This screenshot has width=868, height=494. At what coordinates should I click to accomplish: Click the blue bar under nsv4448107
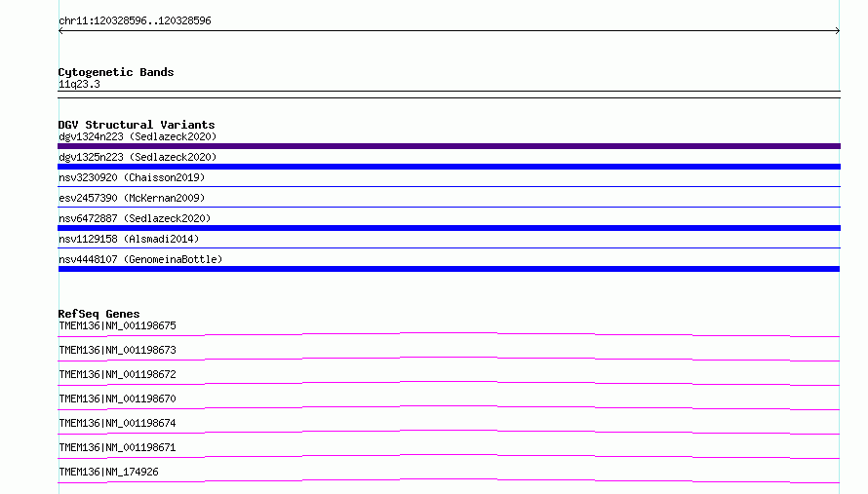449,269
